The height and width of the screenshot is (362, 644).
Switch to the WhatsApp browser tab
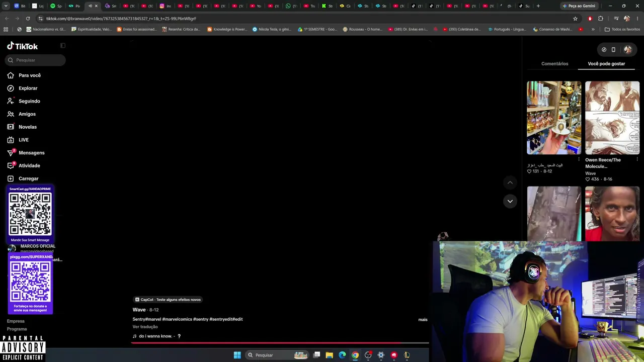(291, 6)
